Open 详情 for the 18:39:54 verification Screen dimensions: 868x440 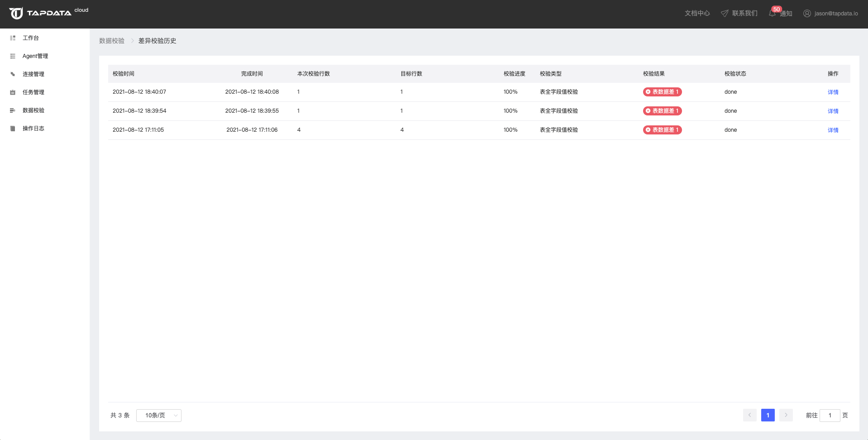click(x=833, y=111)
